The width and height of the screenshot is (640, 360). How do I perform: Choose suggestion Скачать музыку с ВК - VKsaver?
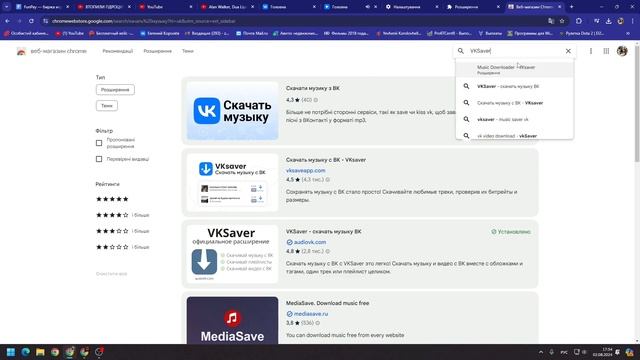click(x=515, y=103)
